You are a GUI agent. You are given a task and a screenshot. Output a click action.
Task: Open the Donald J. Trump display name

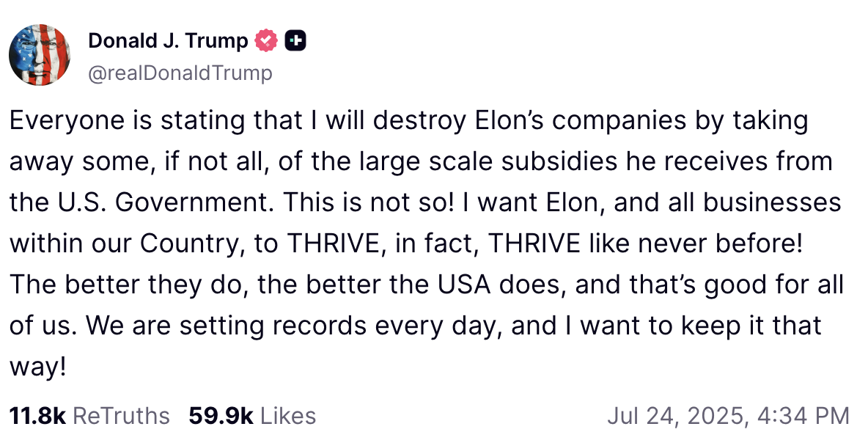pos(169,40)
